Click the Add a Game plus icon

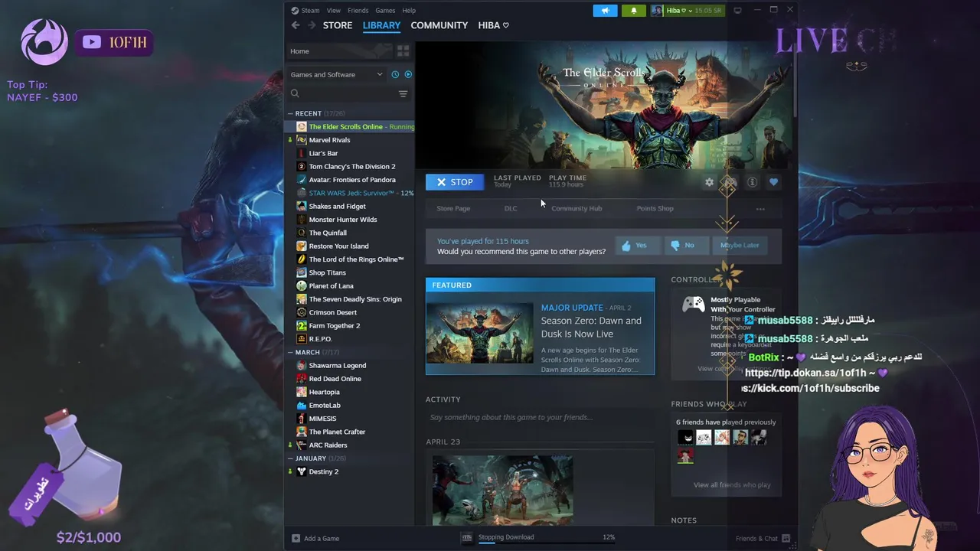(x=296, y=538)
